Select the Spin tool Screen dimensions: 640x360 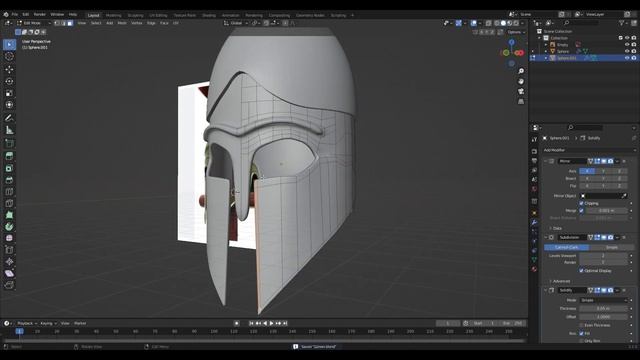(9, 227)
